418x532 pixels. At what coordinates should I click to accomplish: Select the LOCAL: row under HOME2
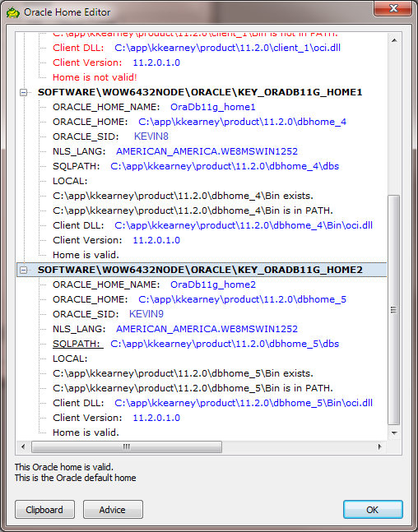coord(70,359)
